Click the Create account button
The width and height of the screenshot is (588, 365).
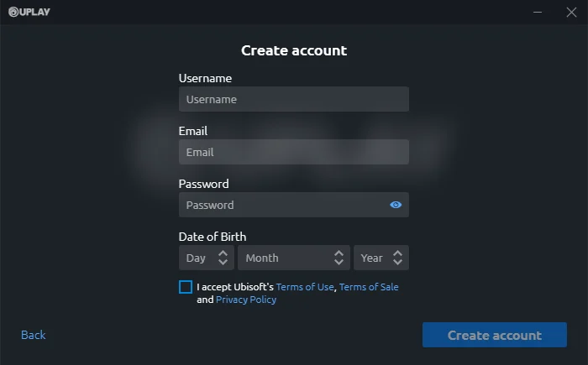(x=495, y=335)
